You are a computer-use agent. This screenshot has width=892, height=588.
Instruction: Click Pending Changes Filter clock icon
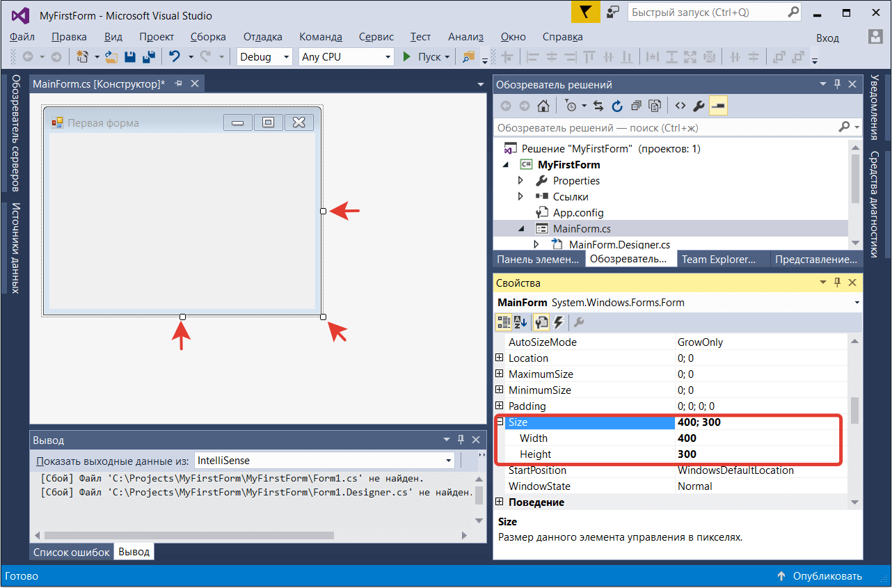(571, 106)
